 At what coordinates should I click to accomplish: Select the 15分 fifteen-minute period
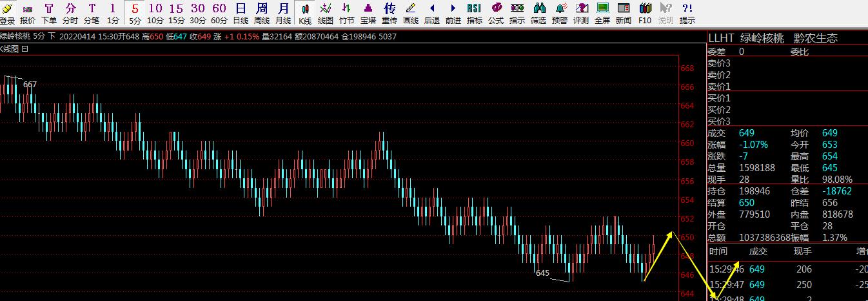tap(177, 13)
